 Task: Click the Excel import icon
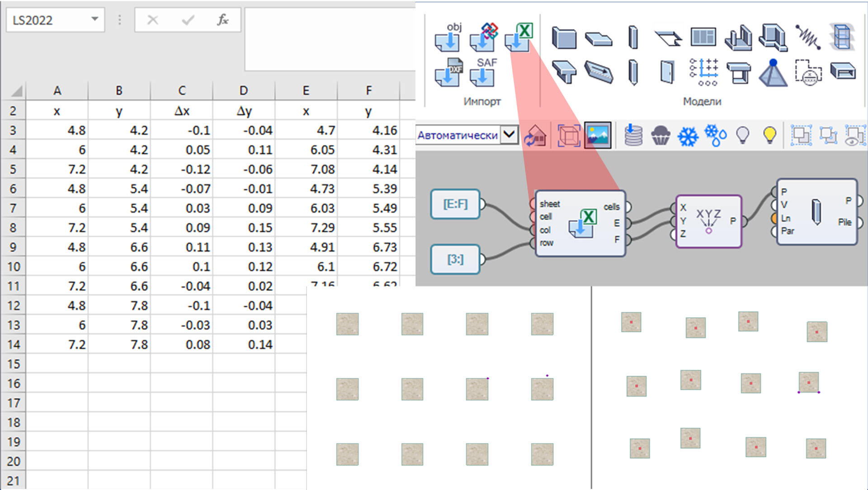[518, 38]
